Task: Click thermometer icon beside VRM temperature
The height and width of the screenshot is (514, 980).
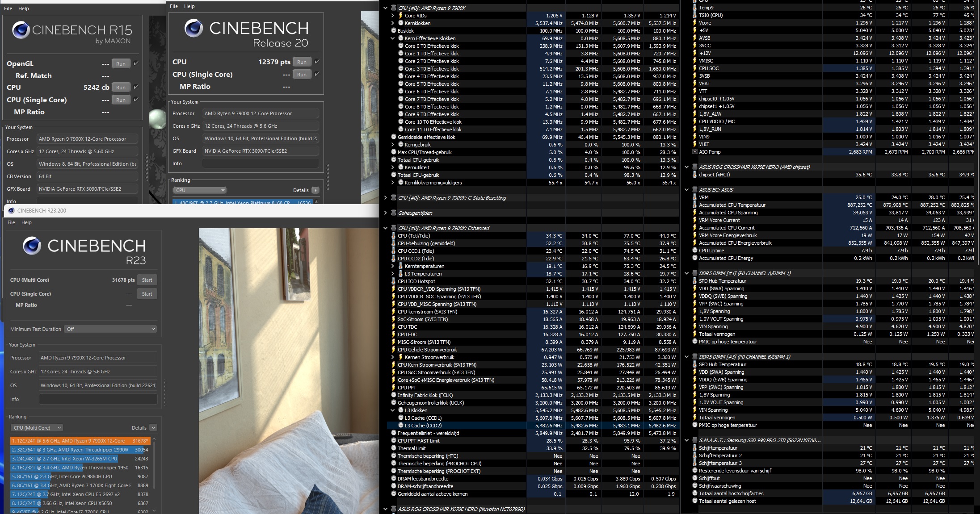Action: tap(694, 197)
